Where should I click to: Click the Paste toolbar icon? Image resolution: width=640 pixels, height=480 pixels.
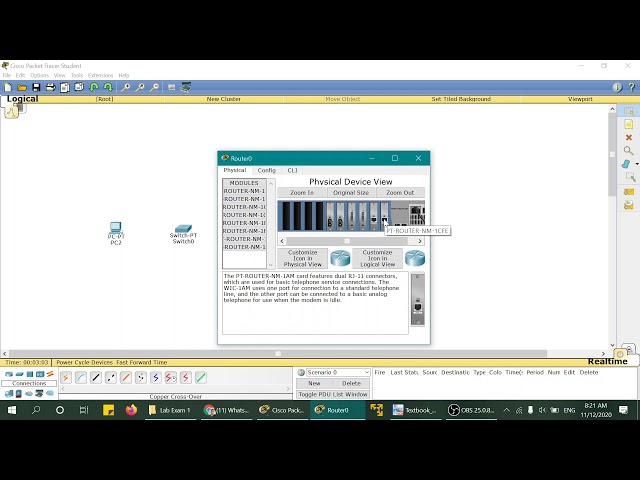click(x=79, y=87)
